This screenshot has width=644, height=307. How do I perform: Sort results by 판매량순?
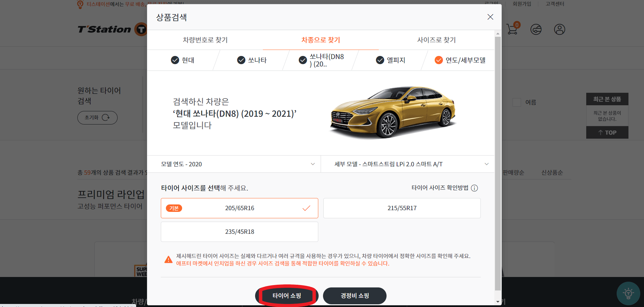point(513,172)
